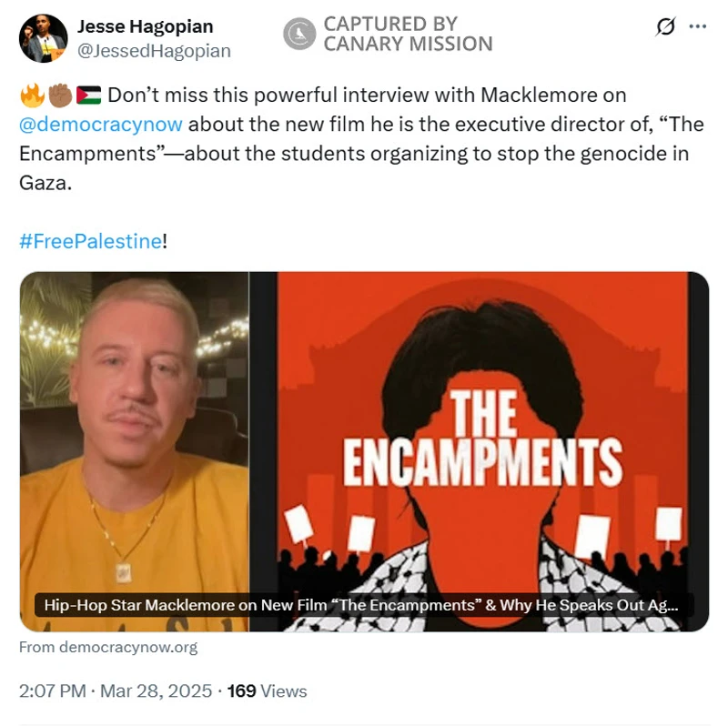
Task: Open the three-dot more options menu
Action: [x=697, y=26]
